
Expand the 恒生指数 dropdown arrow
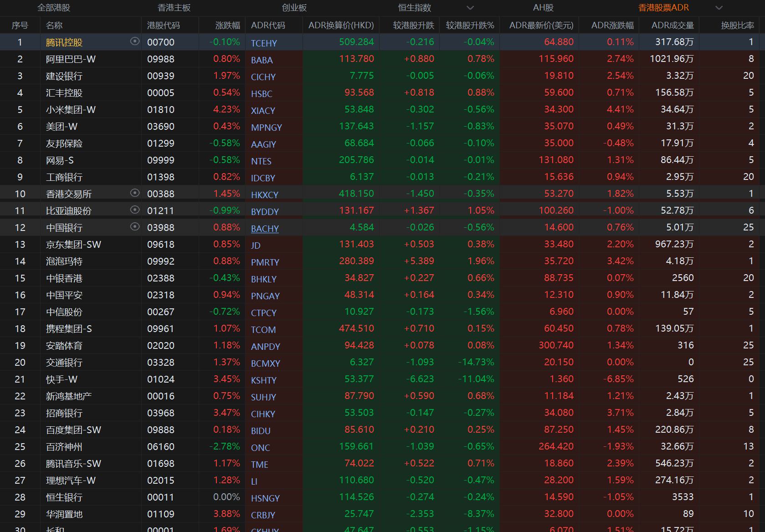(470, 8)
